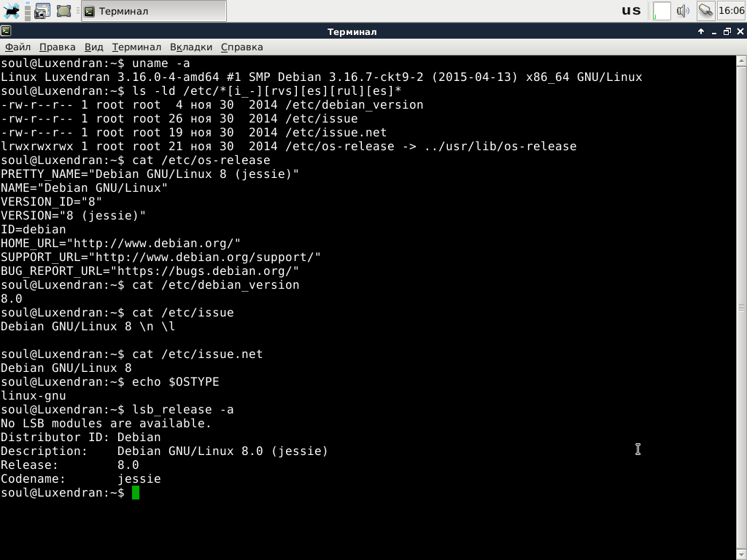Image resolution: width=747 pixels, height=560 pixels.
Task: Open the Файл menu
Action: (x=18, y=47)
